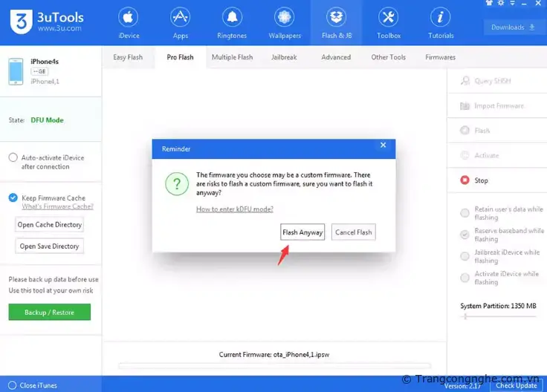Close the Reminder dialog
Image resolution: width=547 pixels, height=392 pixels.
point(383,145)
